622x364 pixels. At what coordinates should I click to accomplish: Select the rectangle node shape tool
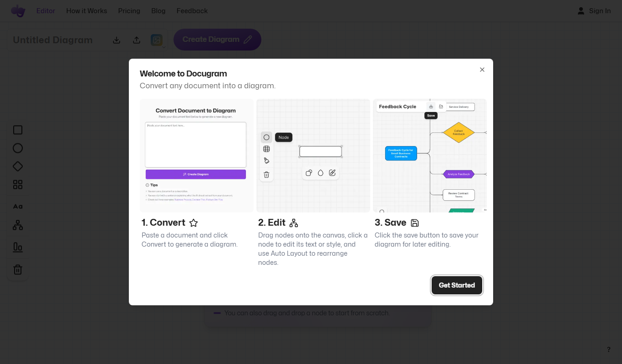18,130
